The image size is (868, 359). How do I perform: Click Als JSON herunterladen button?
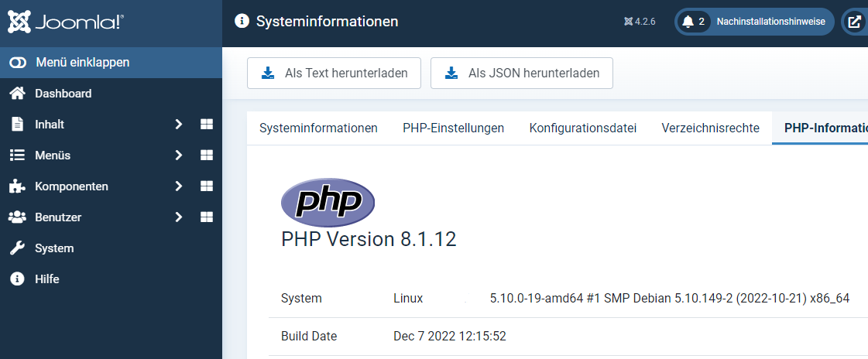(x=521, y=74)
